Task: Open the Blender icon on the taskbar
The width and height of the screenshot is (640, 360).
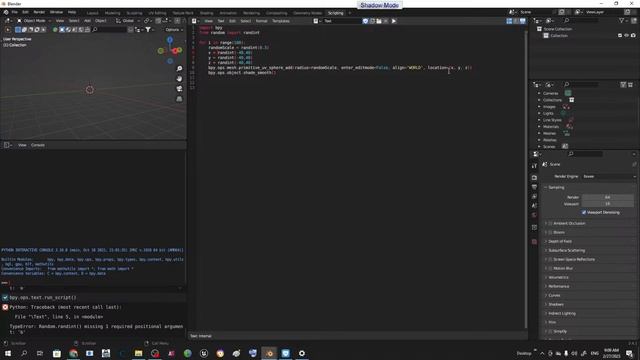Action: [x=269, y=353]
